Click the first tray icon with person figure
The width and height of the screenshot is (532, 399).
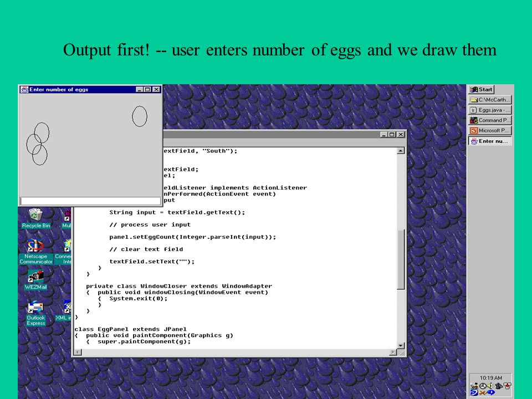tap(474, 386)
